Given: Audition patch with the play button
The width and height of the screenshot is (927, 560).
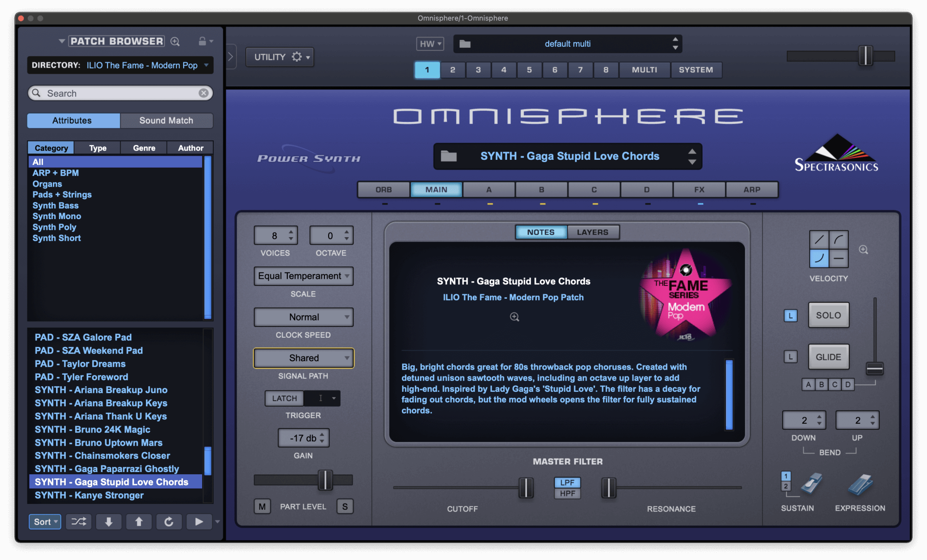Looking at the screenshot, I should coord(199,522).
